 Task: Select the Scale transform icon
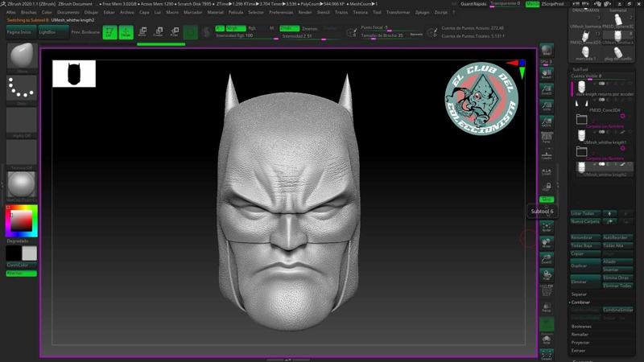point(159,32)
